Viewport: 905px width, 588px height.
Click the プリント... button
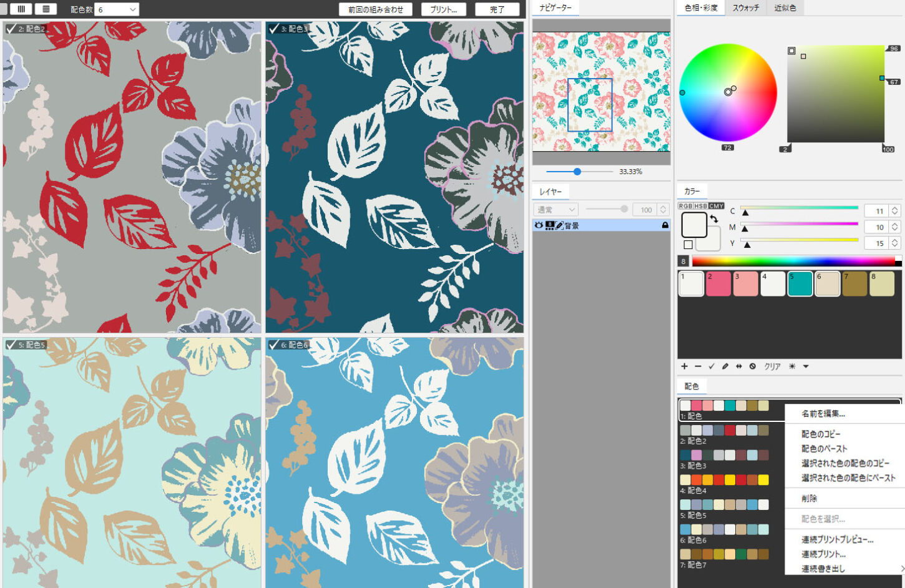(x=443, y=9)
